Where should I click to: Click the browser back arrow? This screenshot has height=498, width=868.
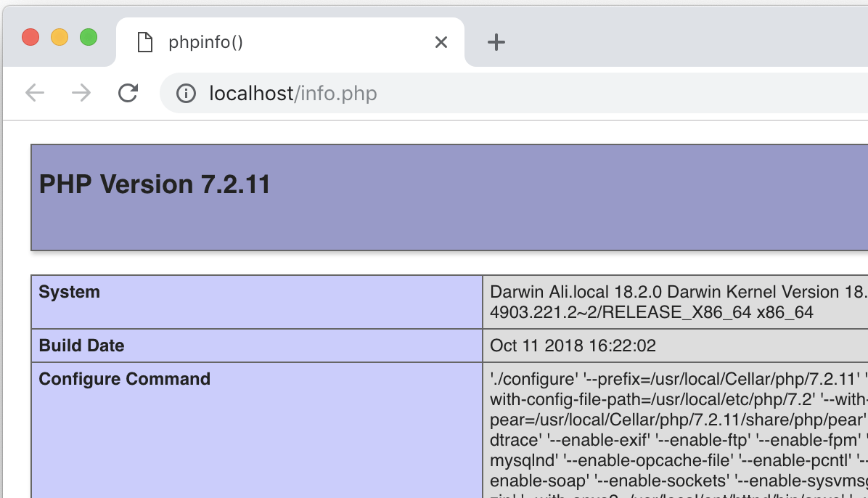(x=35, y=93)
